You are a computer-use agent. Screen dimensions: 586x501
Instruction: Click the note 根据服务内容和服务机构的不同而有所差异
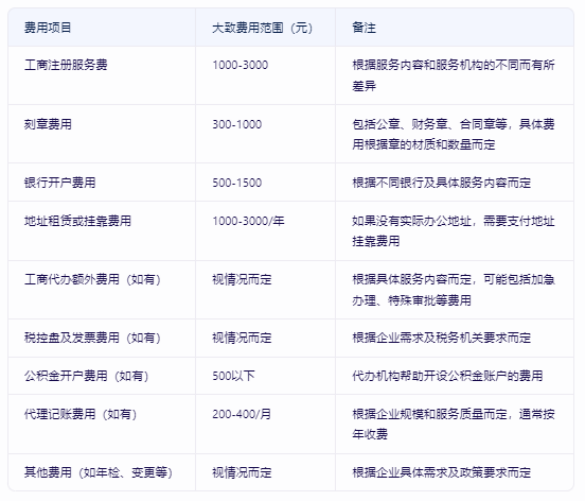pyautogui.click(x=453, y=75)
